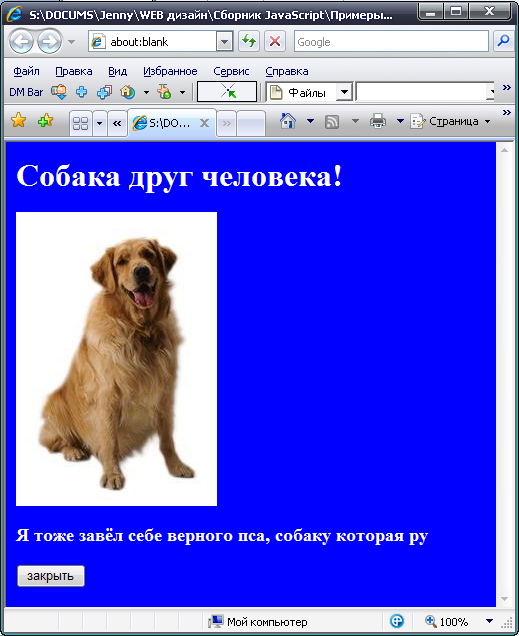Image resolution: width=519 pixels, height=636 pixels.
Task: Expand the command bar overflow chevron
Action: [506, 112]
